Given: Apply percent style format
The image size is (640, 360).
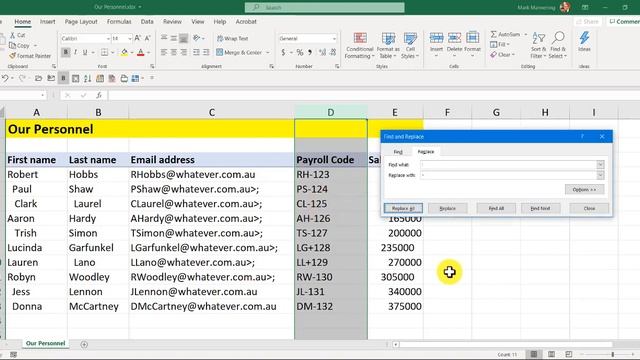Looking at the screenshot, I should coord(300,52).
